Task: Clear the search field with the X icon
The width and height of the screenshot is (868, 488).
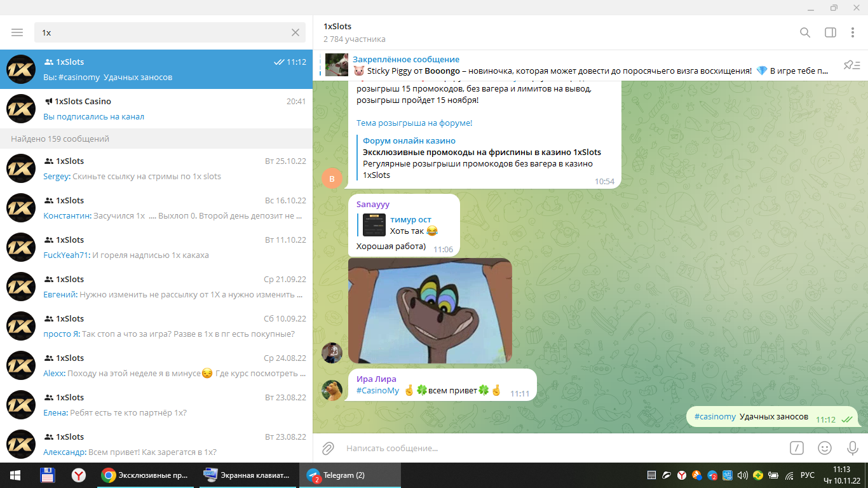Action: [295, 32]
